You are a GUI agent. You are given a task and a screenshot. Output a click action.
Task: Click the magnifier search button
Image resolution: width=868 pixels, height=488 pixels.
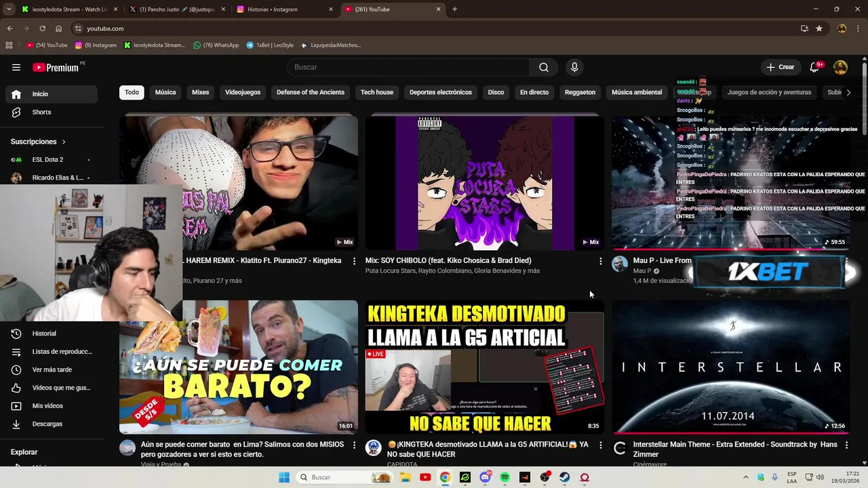[544, 67]
